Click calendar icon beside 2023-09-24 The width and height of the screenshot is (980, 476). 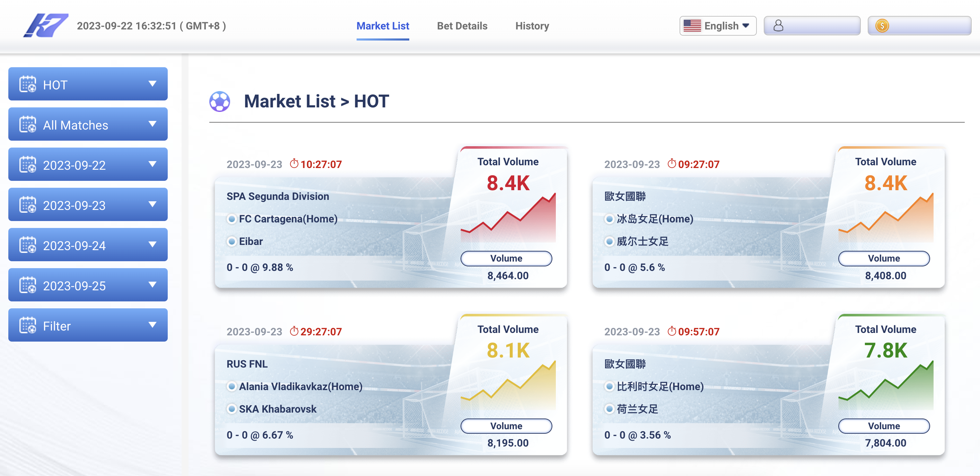click(x=28, y=245)
